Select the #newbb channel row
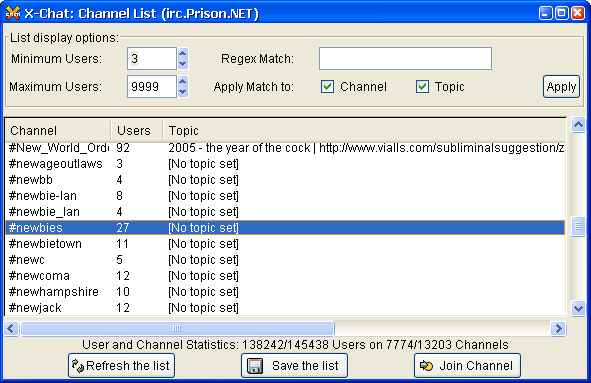Viewport: 591px width, 383px height. 285,180
